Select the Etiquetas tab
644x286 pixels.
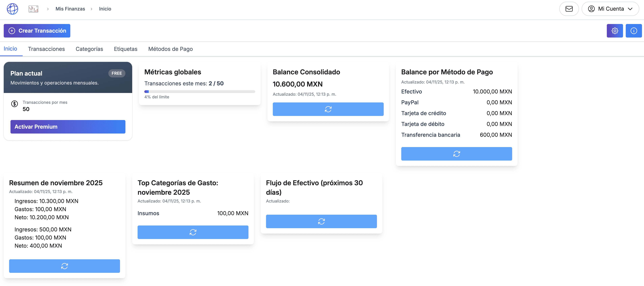125,49
